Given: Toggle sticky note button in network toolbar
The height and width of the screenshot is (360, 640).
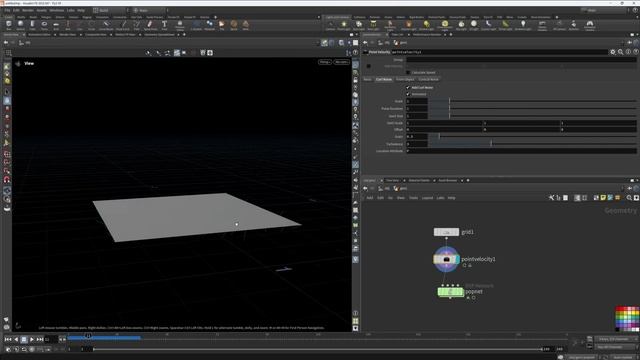Looking at the screenshot, I should click(x=603, y=198).
